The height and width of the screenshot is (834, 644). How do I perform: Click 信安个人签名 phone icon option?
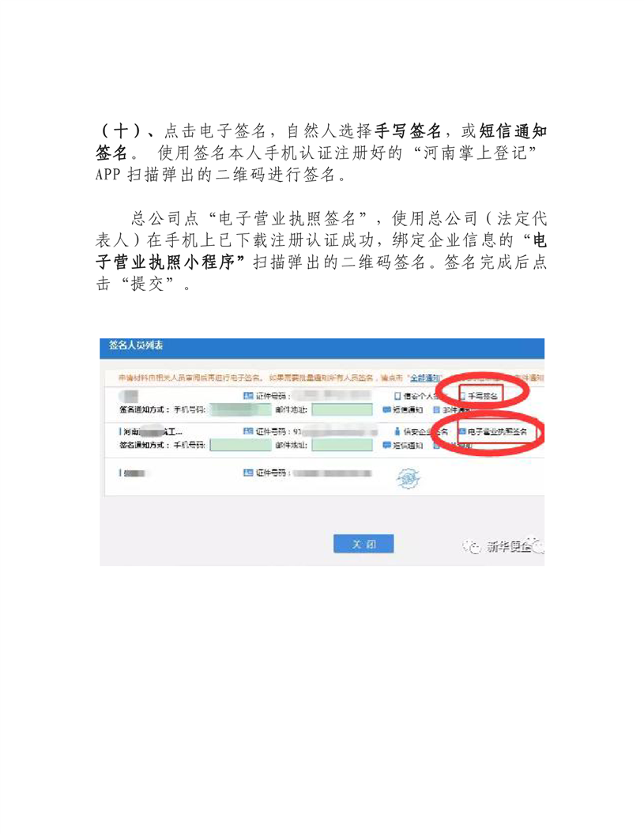[416, 396]
